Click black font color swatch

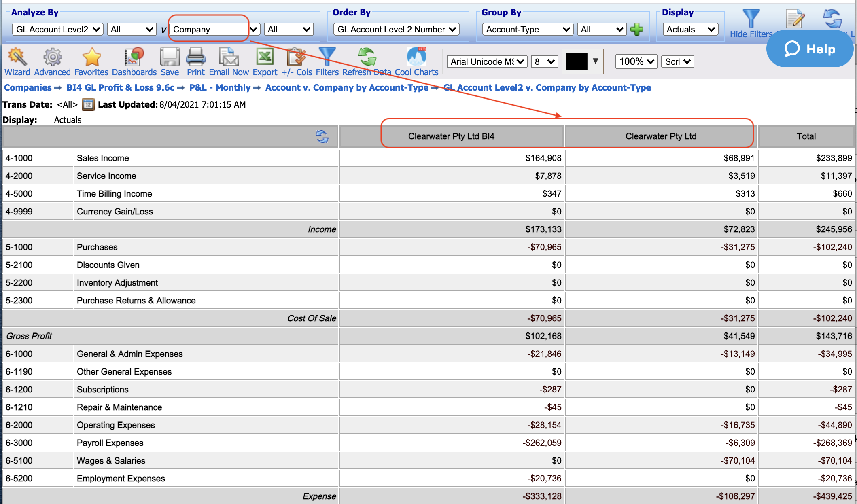576,61
